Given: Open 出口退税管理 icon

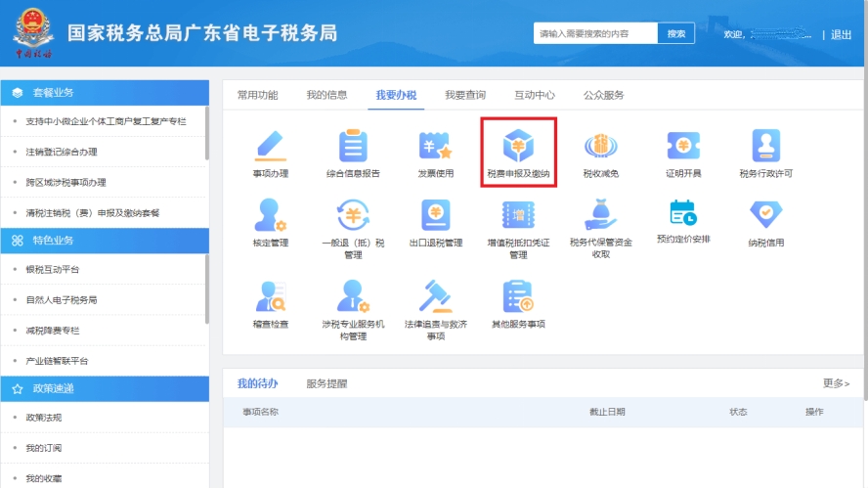Looking at the screenshot, I should (435, 215).
